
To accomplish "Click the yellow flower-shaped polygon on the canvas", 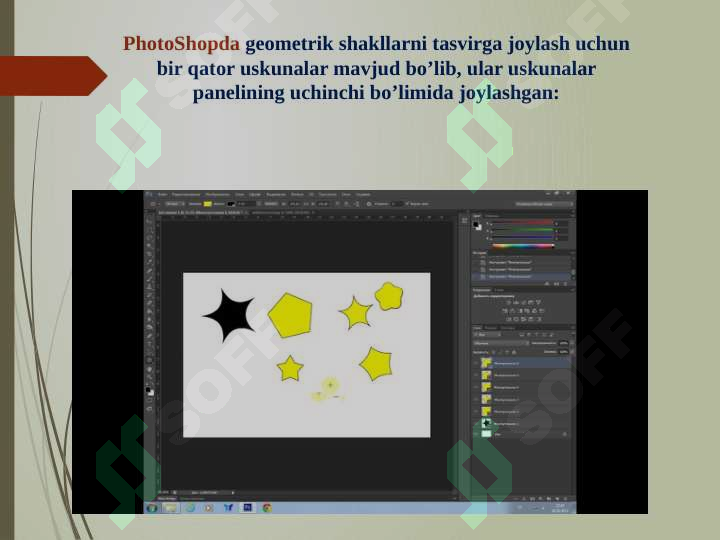I will coord(389,296).
